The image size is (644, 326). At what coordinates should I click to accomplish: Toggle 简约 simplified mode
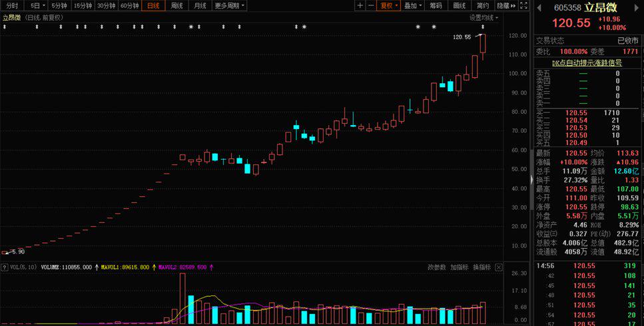point(483,5)
